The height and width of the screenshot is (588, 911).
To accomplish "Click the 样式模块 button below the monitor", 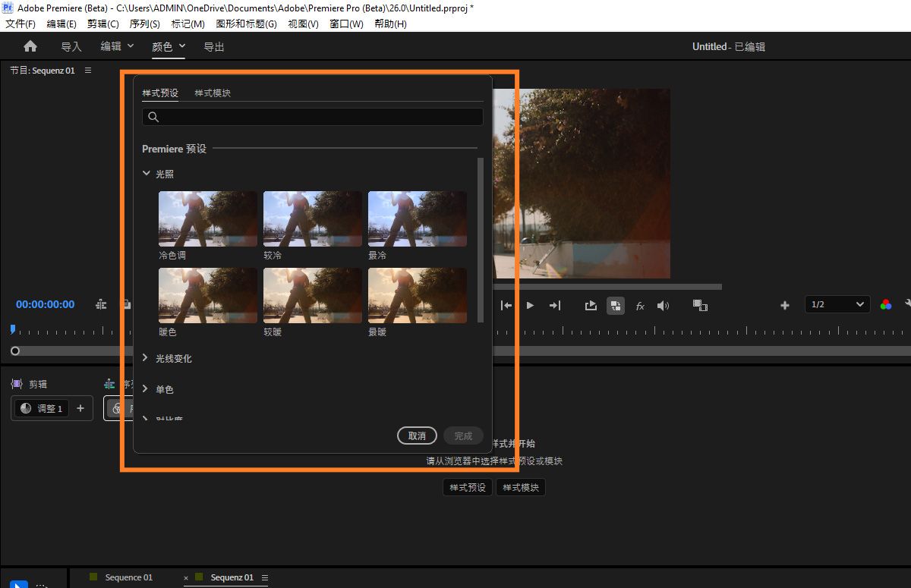I will point(521,487).
